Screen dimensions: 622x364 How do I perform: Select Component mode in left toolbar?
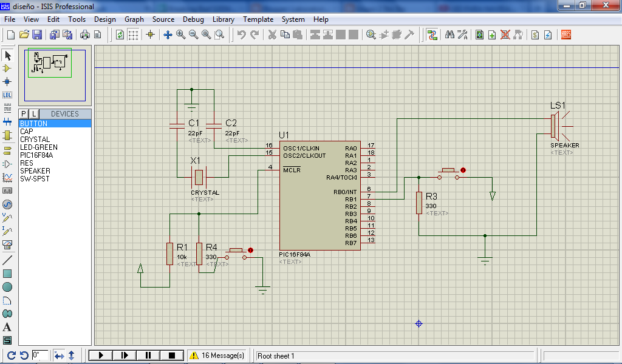(x=7, y=69)
